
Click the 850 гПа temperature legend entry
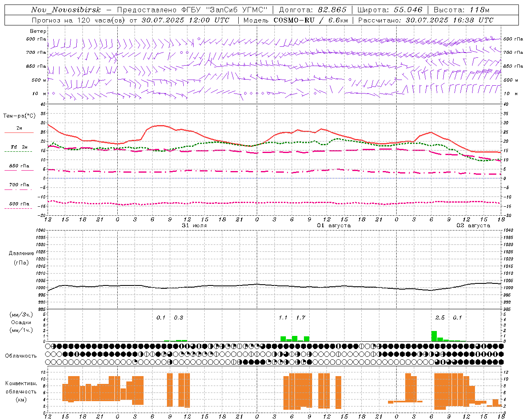pos(19,166)
